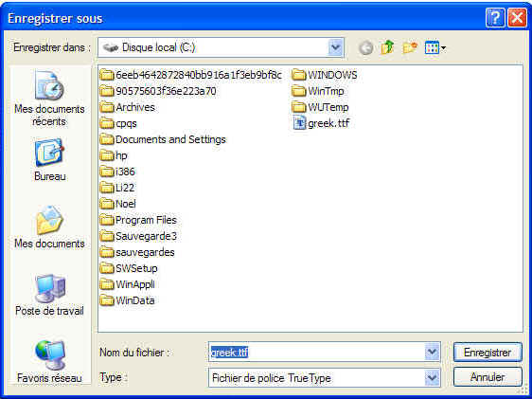532x399 pixels.
Task: Click the help question mark button
Action: click(495, 18)
